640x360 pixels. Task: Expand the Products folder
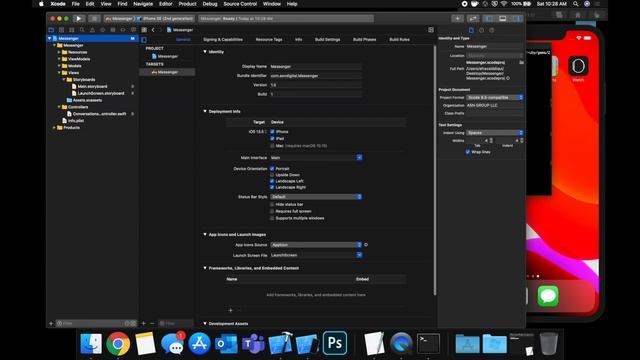coord(54,127)
